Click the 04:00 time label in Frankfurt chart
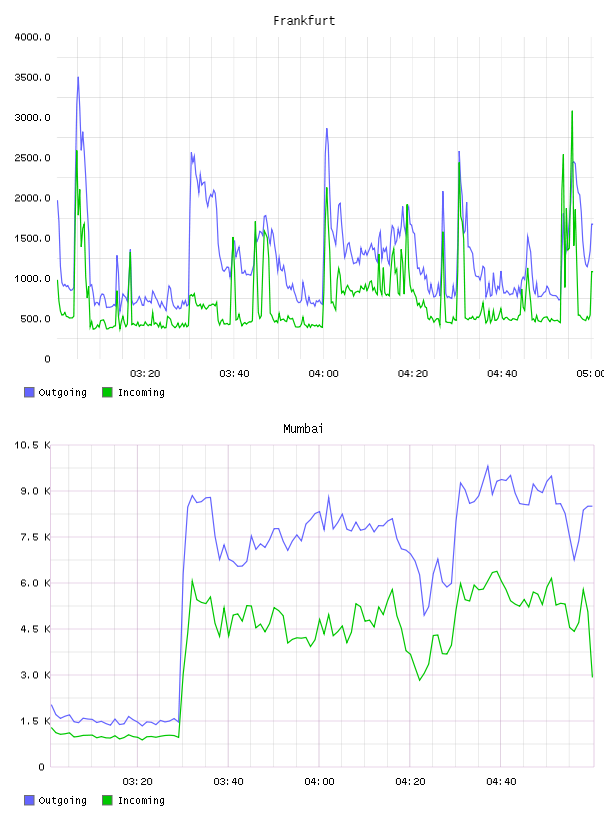The width and height of the screenshot is (608, 816). (x=323, y=374)
